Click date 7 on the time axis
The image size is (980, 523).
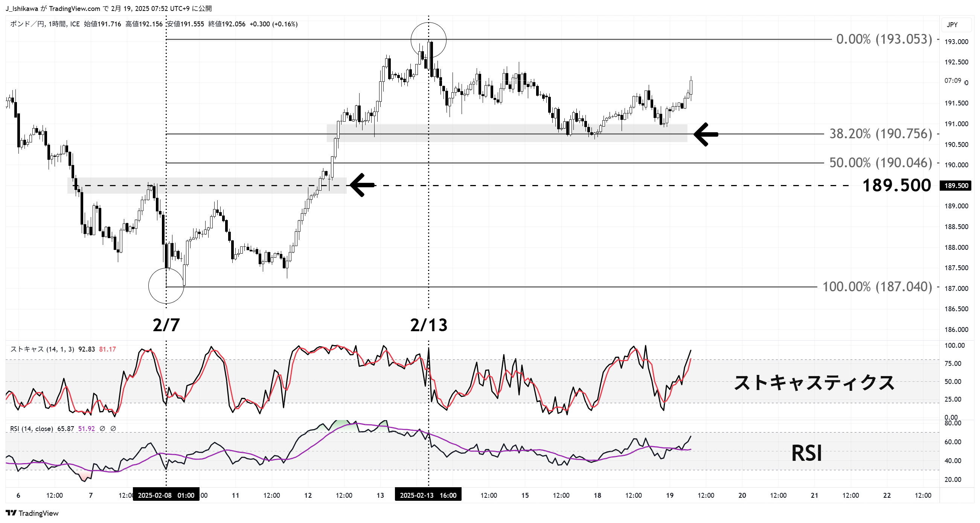90,495
